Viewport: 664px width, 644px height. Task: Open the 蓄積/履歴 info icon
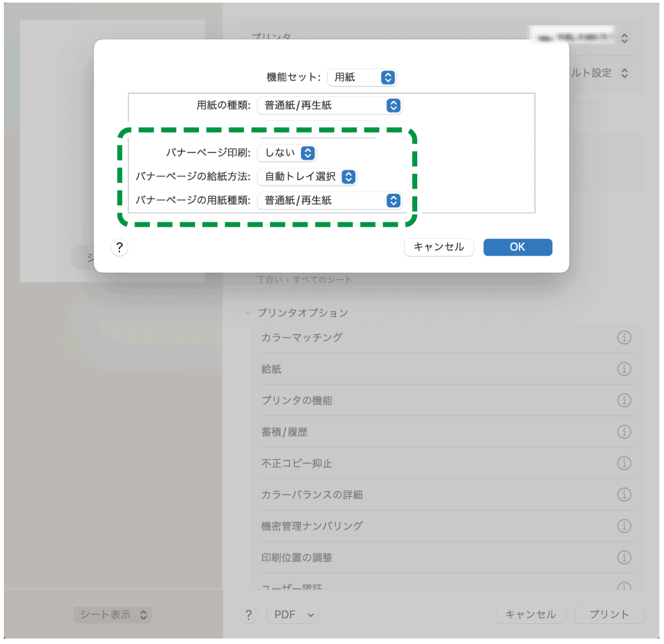click(624, 431)
